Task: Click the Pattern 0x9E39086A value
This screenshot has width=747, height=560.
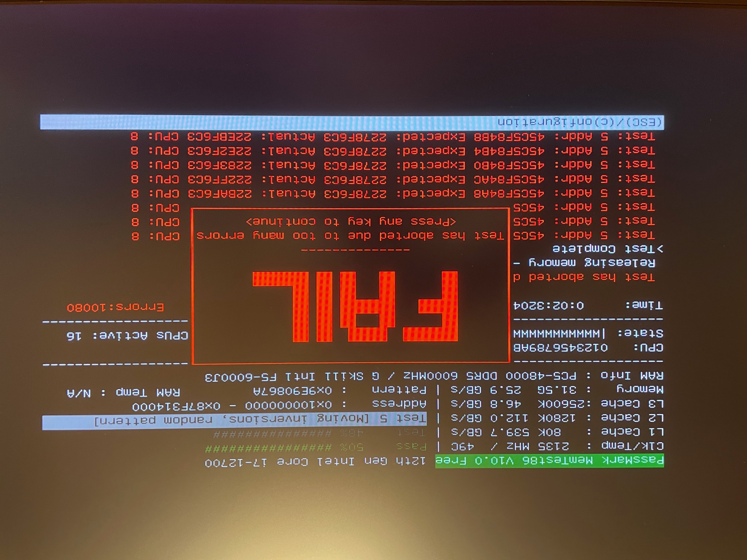Action: click(x=293, y=390)
